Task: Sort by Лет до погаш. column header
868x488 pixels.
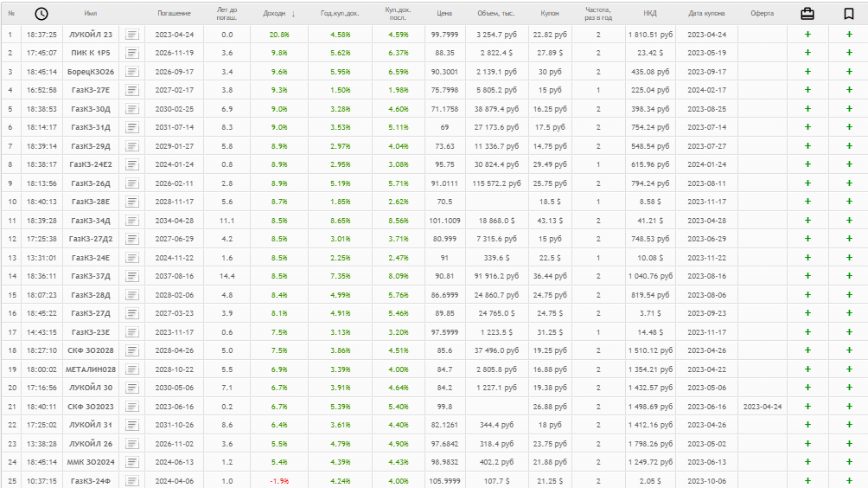Action: (x=227, y=14)
